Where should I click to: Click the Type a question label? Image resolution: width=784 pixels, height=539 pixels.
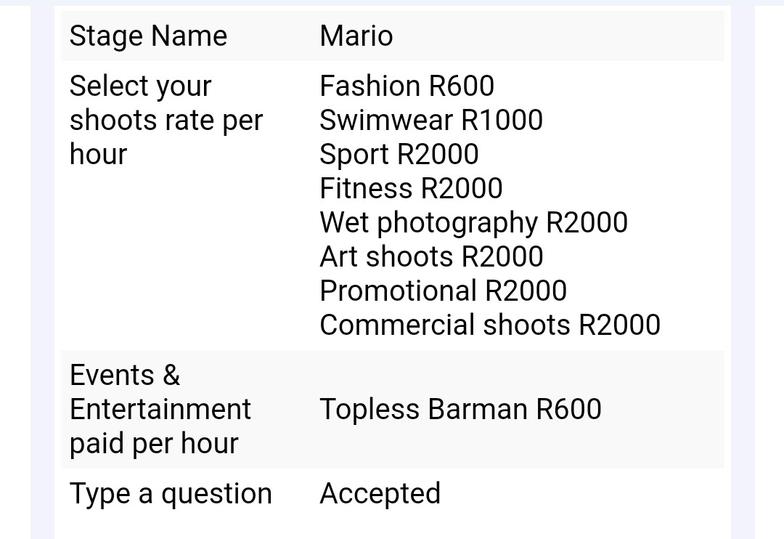click(170, 494)
